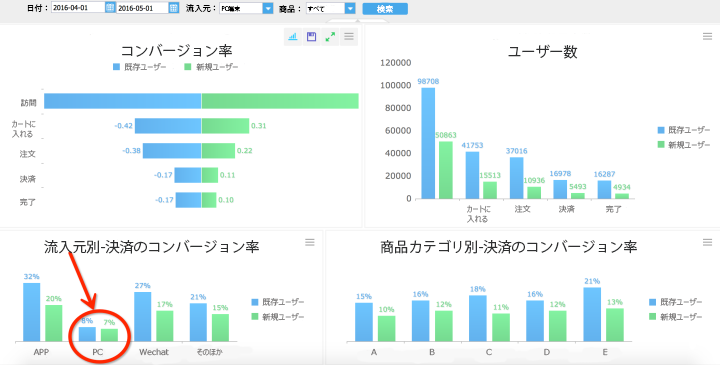Click the blue PC bar labeled 8%
720x365 pixels.
(87, 334)
